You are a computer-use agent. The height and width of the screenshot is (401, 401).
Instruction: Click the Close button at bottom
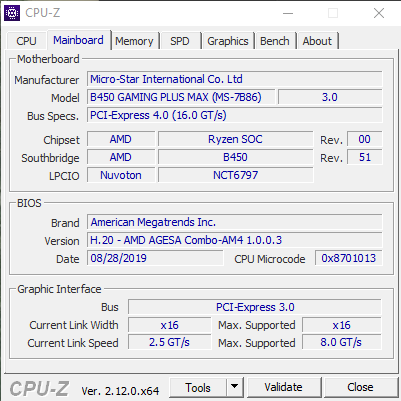[x=360, y=387]
